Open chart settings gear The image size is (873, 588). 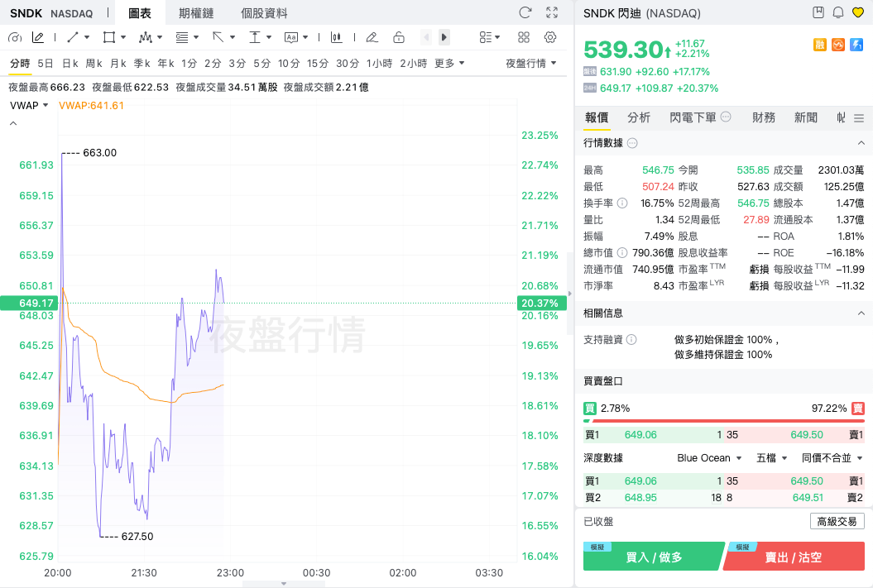pos(550,37)
